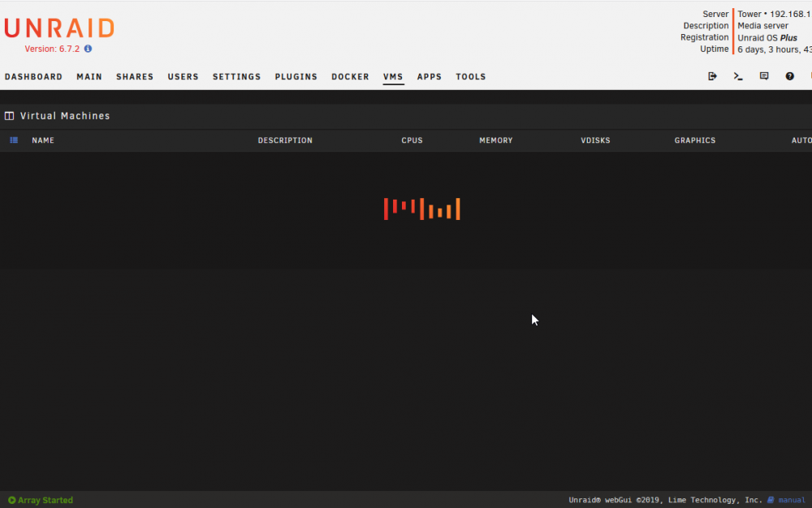Click the VDISKS column header
Image resolution: width=812 pixels, height=508 pixels.
pos(595,140)
